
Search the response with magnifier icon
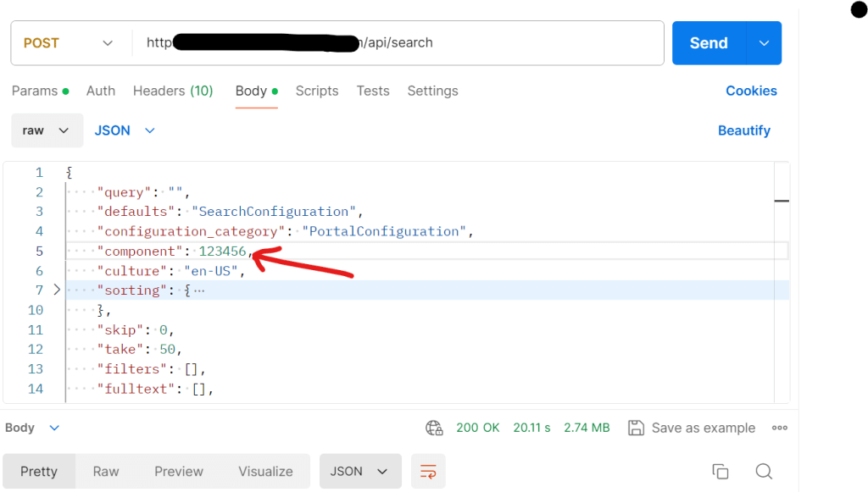click(x=764, y=472)
